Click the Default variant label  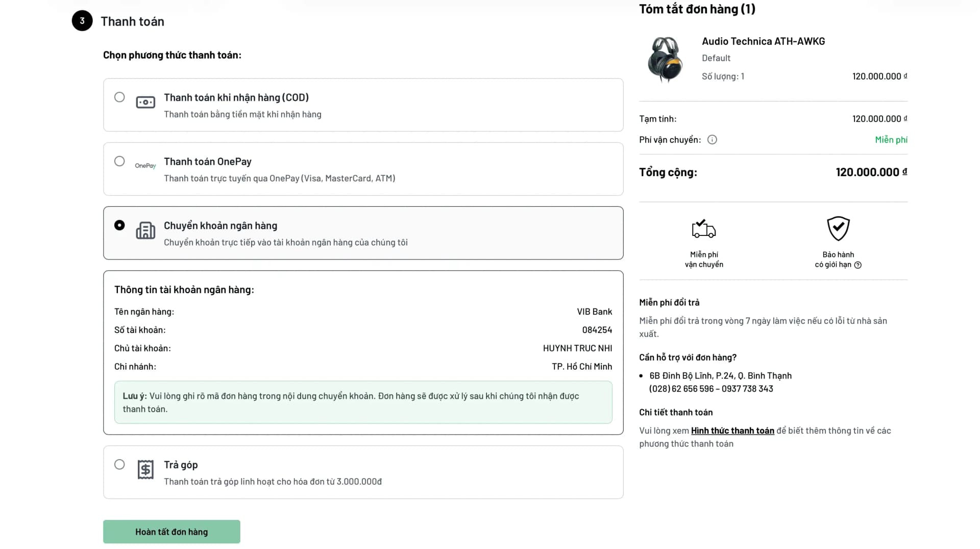716,58
